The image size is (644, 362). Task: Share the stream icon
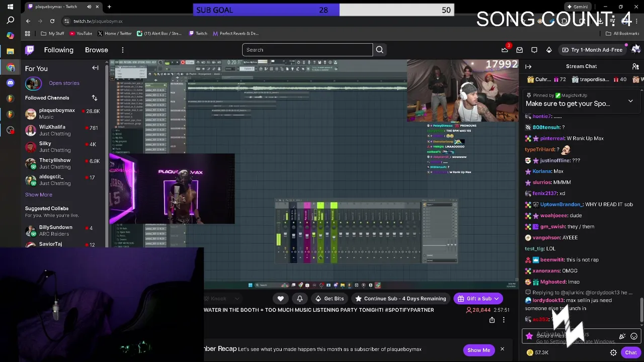point(492,320)
